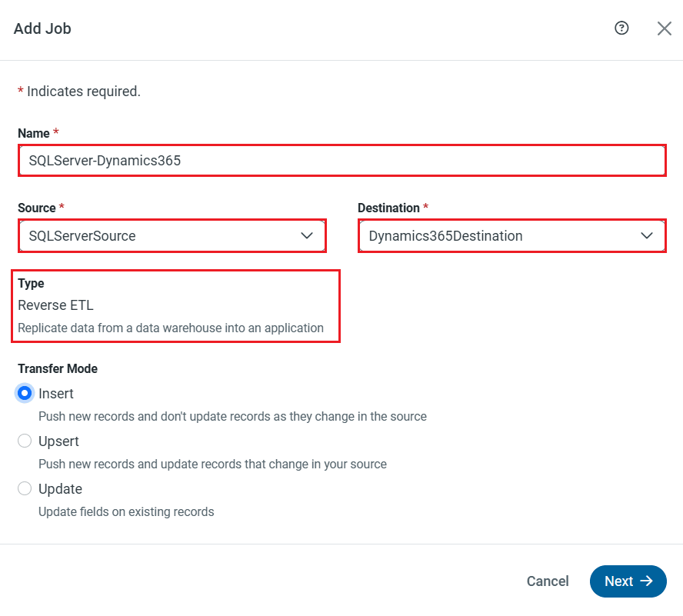
Task: Click the Destination dropdown chevron arrow
Action: point(647,236)
